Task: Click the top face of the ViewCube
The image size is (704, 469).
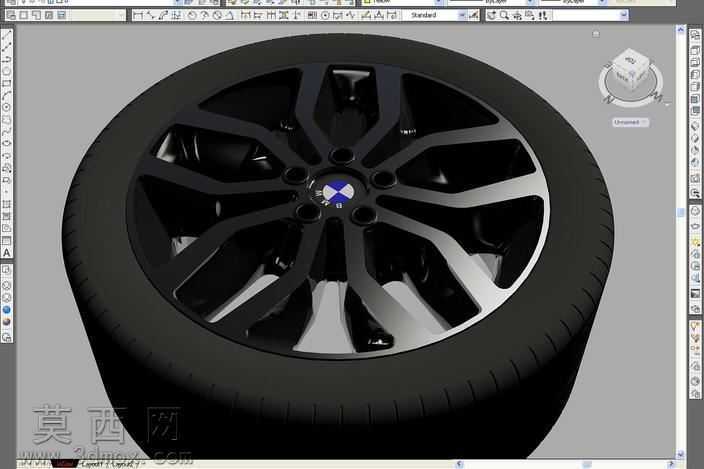Action: point(630,60)
